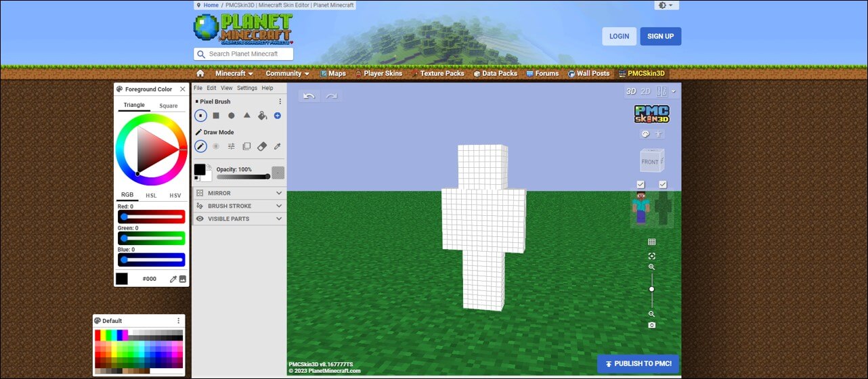This screenshot has width=868, height=379.
Task: Switch to 2D view mode
Action: coord(645,91)
